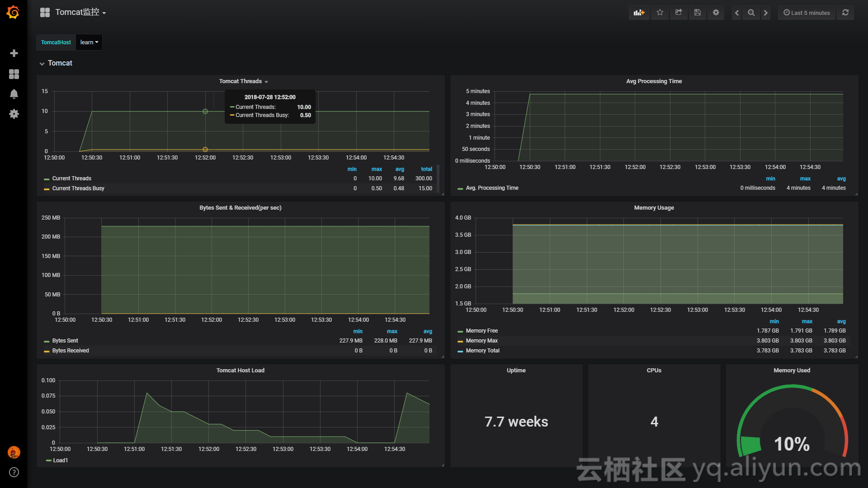Shift time range forward arrow

point(766,13)
